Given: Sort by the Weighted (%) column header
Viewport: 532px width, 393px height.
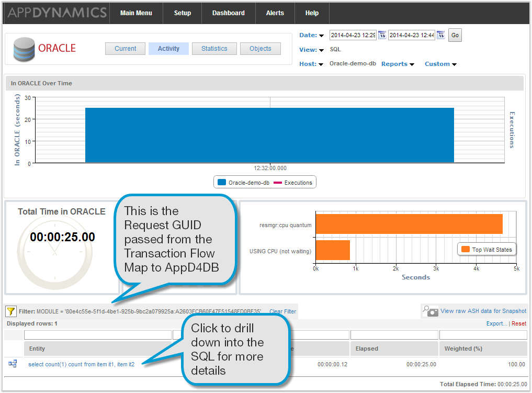Looking at the screenshot, I should [x=483, y=349].
